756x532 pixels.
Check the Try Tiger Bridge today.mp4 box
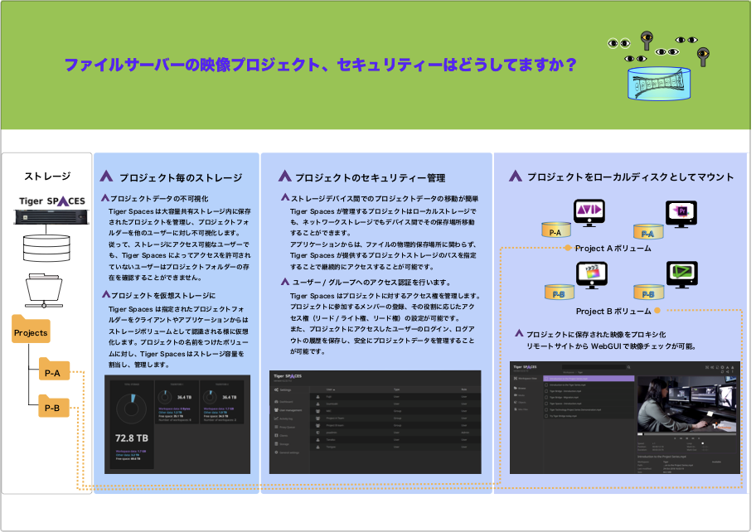[546, 416]
